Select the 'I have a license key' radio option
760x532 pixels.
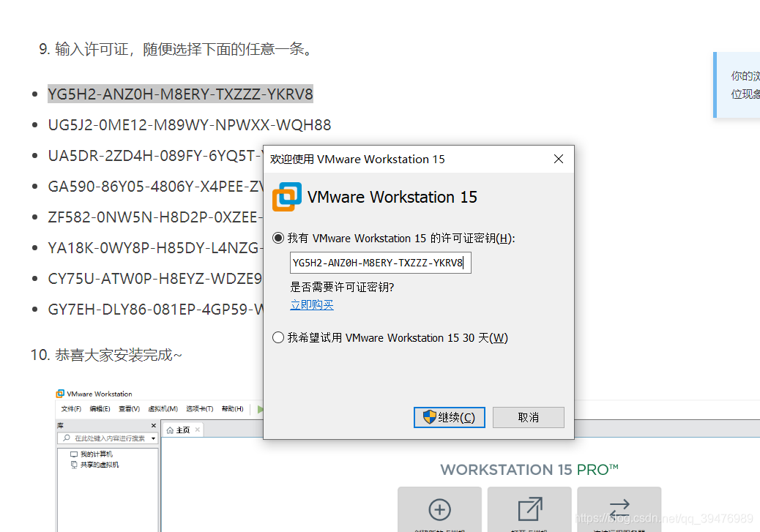[x=277, y=238]
